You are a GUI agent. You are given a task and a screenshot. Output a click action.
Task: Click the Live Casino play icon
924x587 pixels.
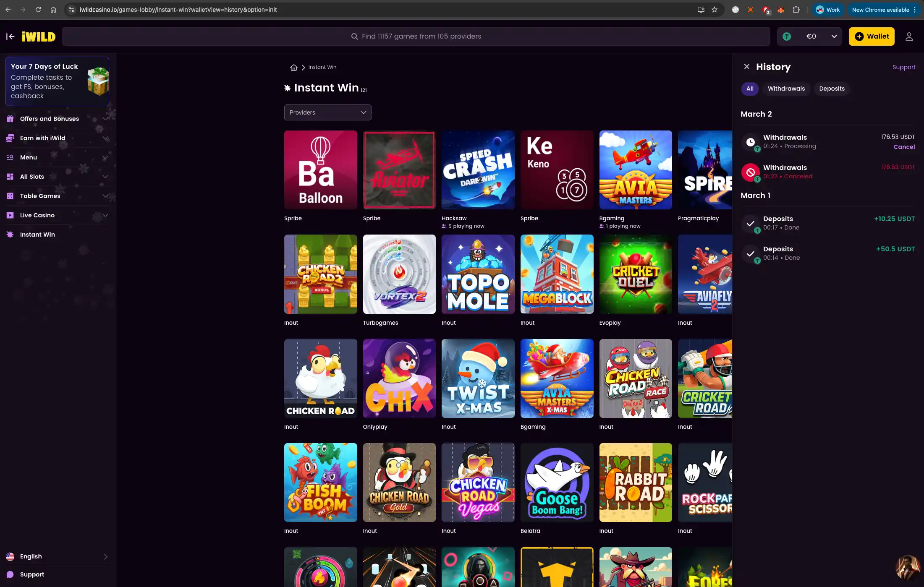[10, 215]
